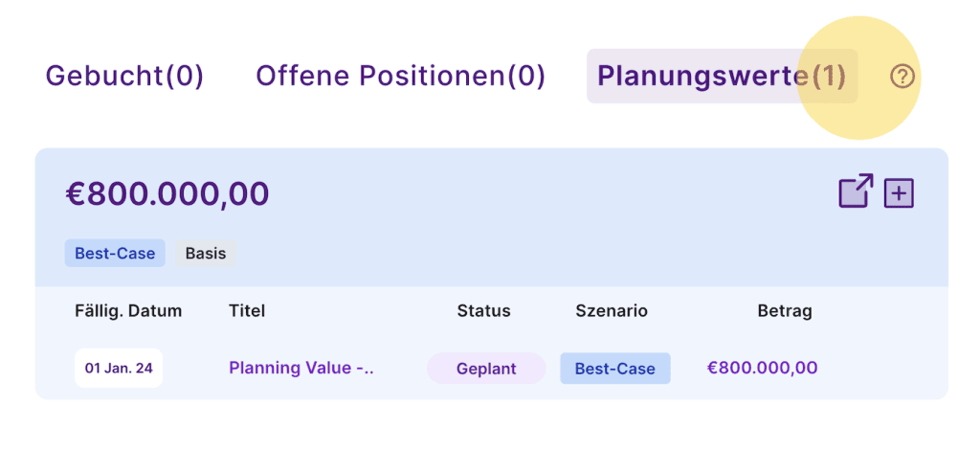The height and width of the screenshot is (450, 980).
Task: Click the plus icon to add planning value
Action: (899, 193)
